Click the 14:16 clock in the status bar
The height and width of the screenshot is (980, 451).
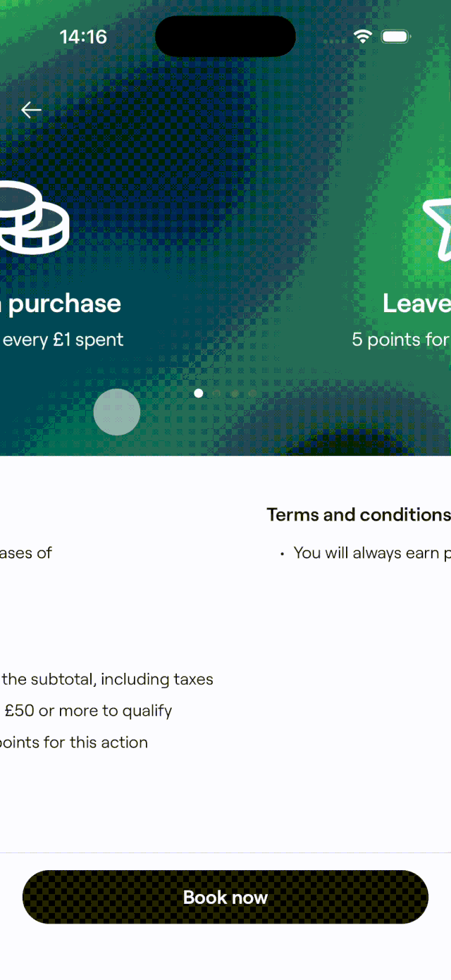tap(83, 37)
